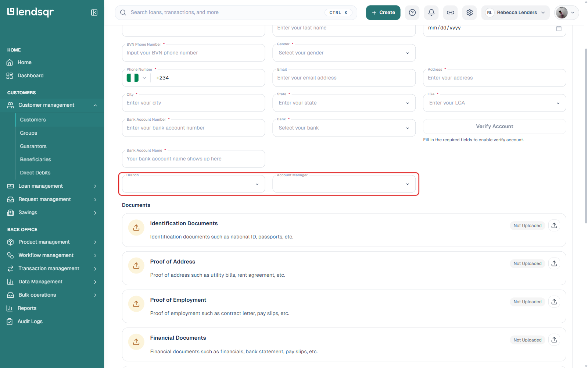588x368 pixels.
Task: Click the address input field
Action: [x=494, y=78]
